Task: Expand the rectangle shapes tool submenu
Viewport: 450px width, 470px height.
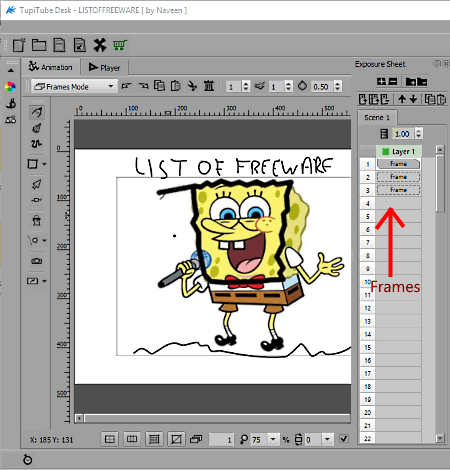Action: point(44,164)
